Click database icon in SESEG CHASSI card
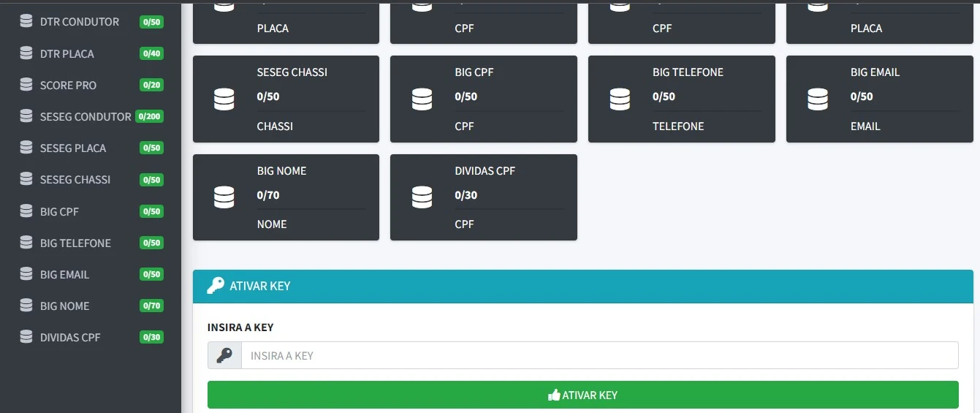The width and height of the screenshot is (980, 413). [x=224, y=99]
